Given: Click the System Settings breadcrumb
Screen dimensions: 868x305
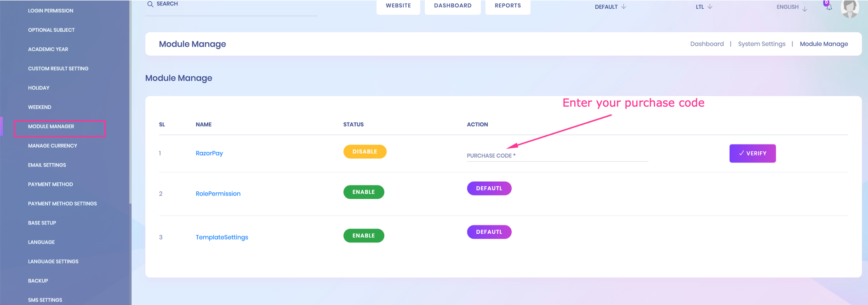Looking at the screenshot, I should (x=761, y=44).
